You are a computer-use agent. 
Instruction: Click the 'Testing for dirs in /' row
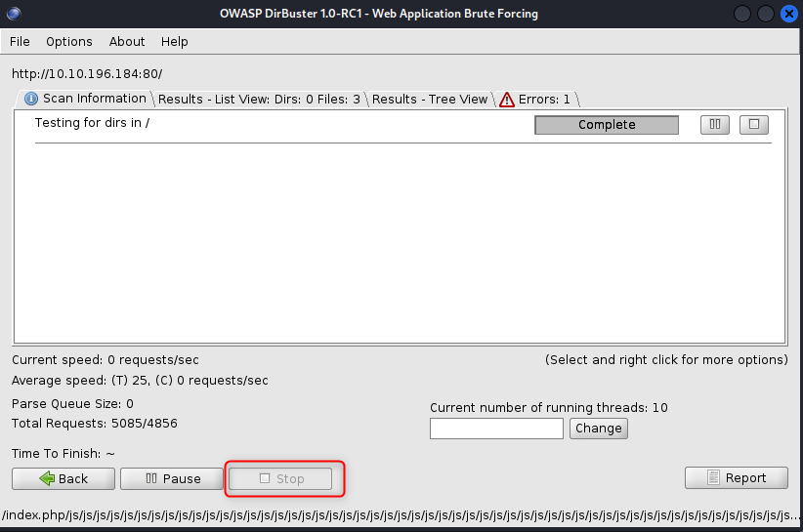click(x=403, y=125)
